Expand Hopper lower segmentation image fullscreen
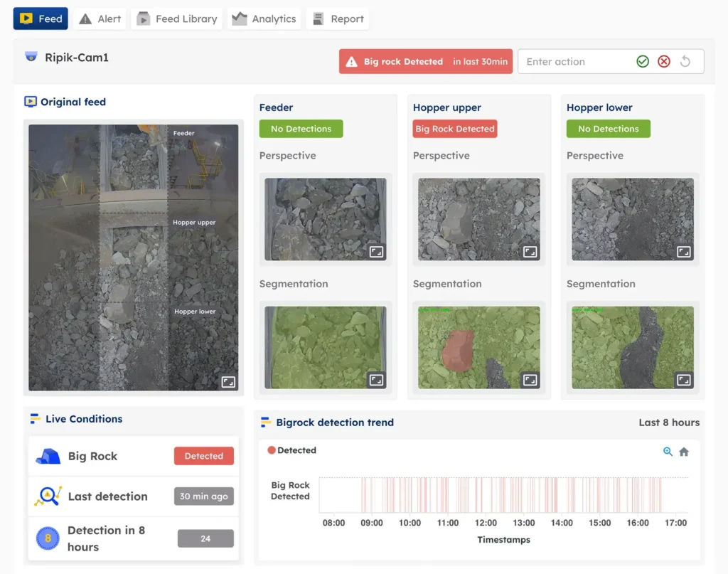The height and width of the screenshot is (574, 728). (x=683, y=380)
